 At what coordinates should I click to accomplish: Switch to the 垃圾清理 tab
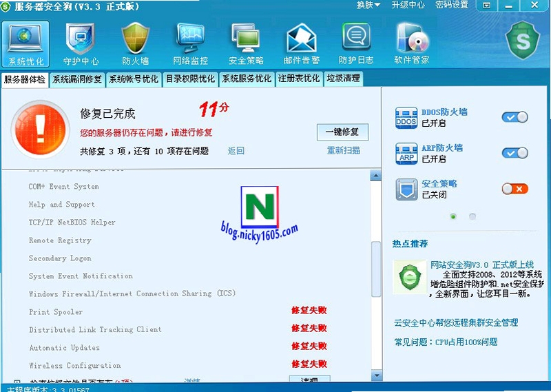point(343,79)
